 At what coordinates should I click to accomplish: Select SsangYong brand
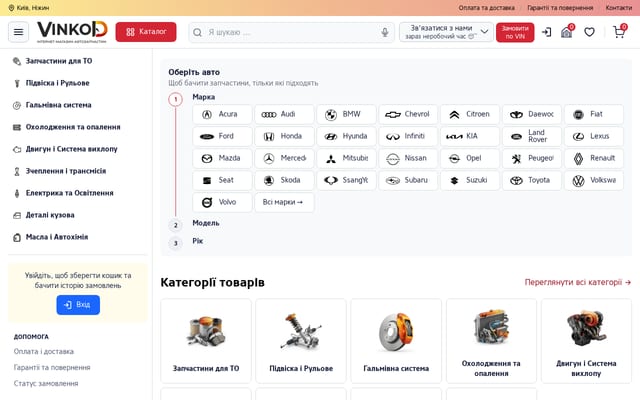pos(346,180)
